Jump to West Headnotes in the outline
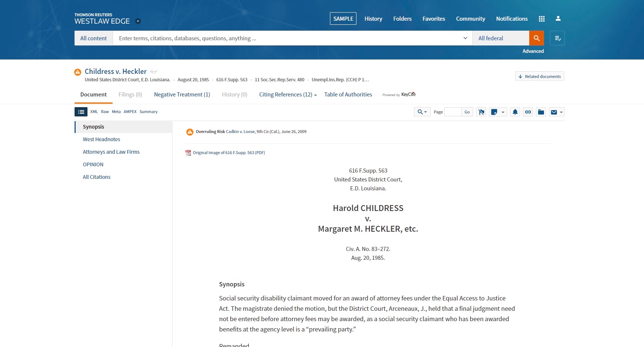The image size is (644, 347). [x=101, y=139]
